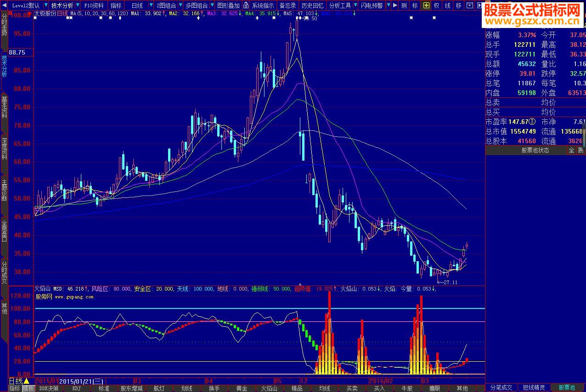Switch to 火焰山 indicator tab

coord(269,388)
